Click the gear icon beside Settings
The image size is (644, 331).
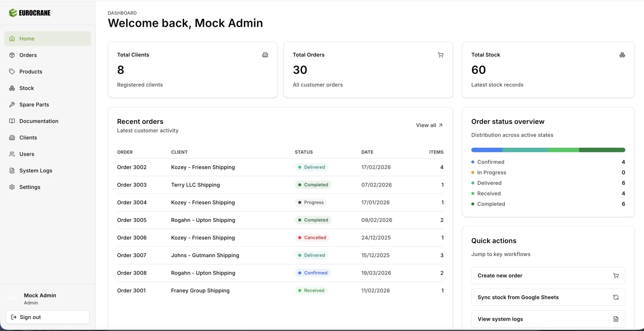point(12,187)
